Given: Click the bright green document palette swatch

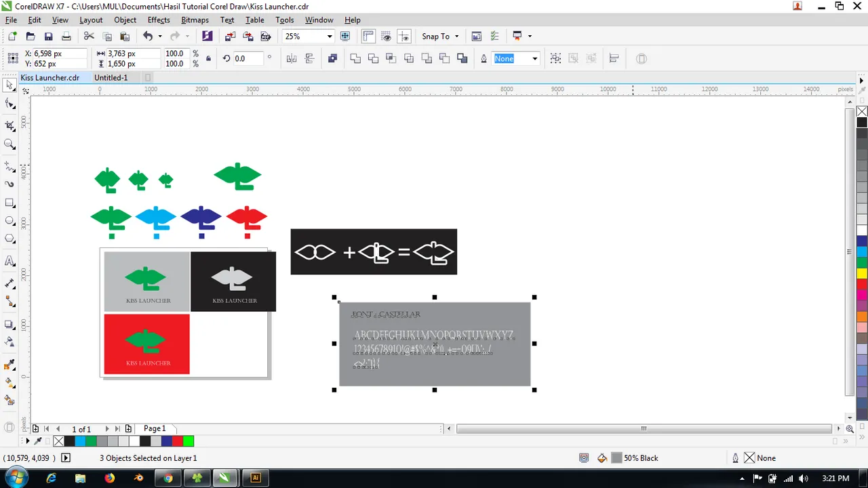Looking at the screenshot, I should tap(189, 441).
